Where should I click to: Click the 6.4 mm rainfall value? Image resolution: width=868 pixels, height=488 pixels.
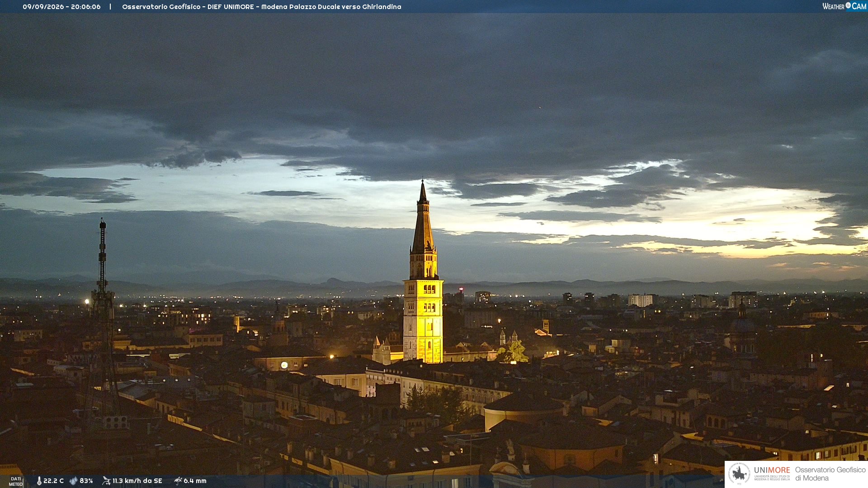pos(195,481)
